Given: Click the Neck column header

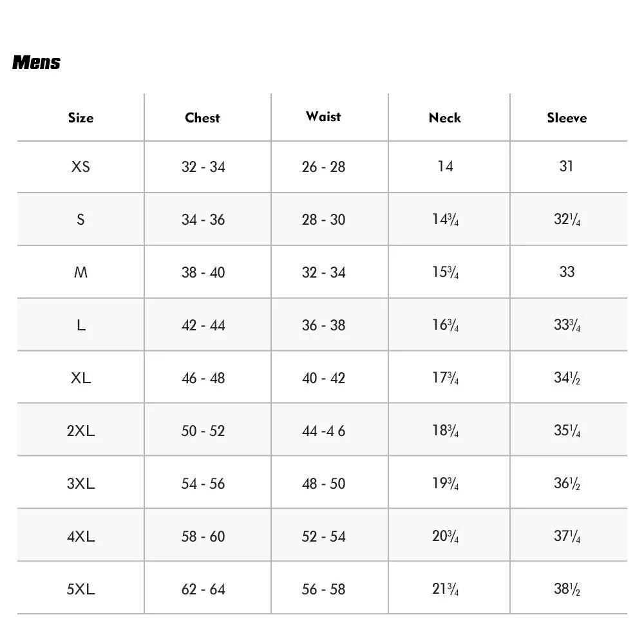Looking at the screenshot, I should [x=445, y=118].
